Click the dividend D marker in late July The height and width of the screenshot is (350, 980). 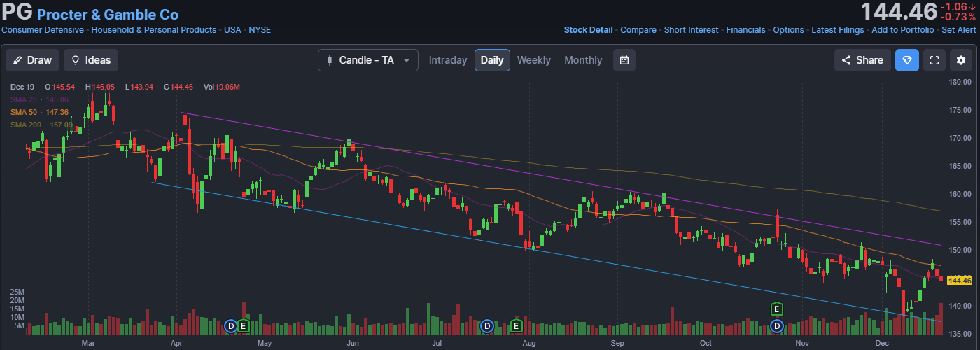487,325
